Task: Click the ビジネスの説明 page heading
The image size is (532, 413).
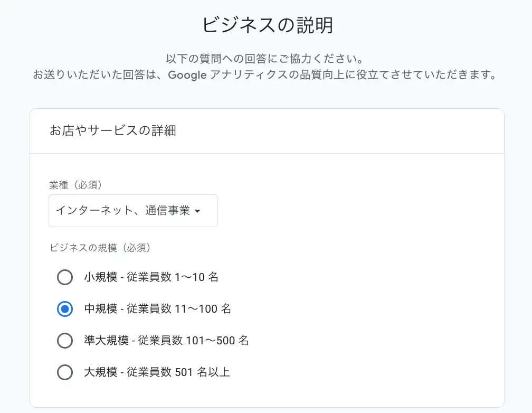Action: (x=268, y=25)
